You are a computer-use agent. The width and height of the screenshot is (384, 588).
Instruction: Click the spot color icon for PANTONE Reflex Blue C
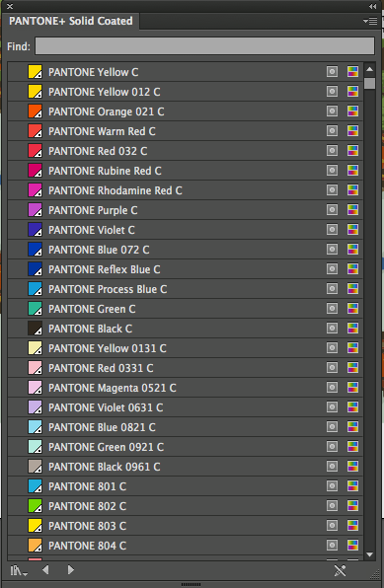tap(332, 269)
